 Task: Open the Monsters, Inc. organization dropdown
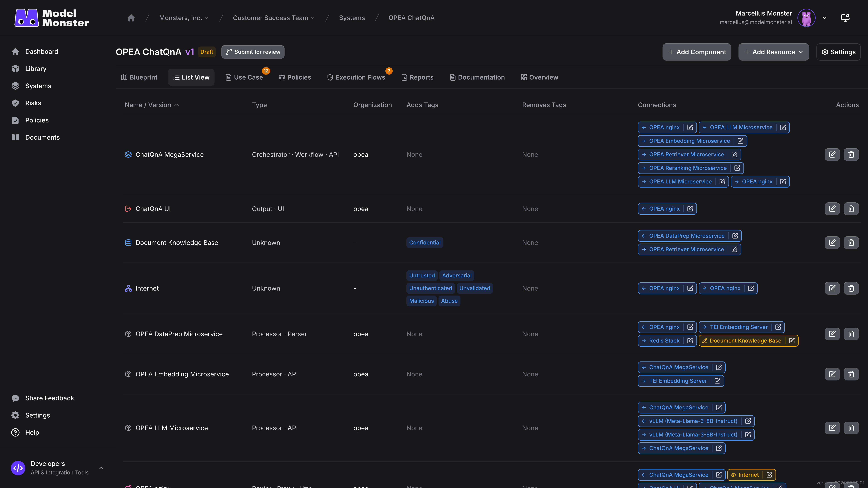tap(184, 18)
